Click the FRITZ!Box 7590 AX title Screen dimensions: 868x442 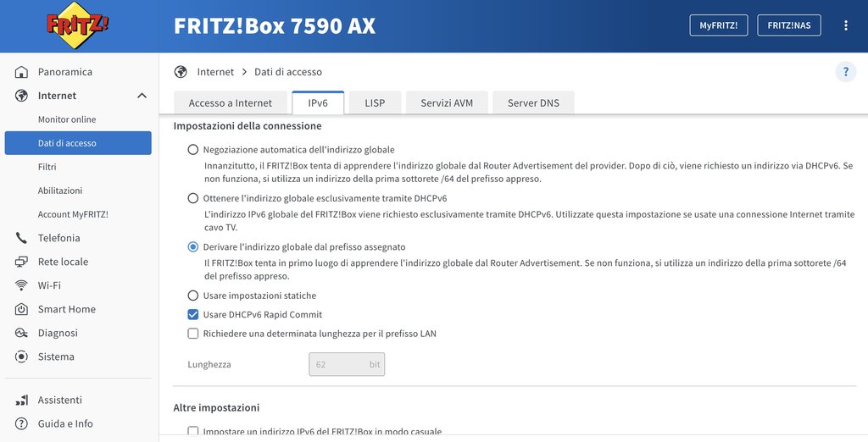pyautogui.click(x=275, y=26)
